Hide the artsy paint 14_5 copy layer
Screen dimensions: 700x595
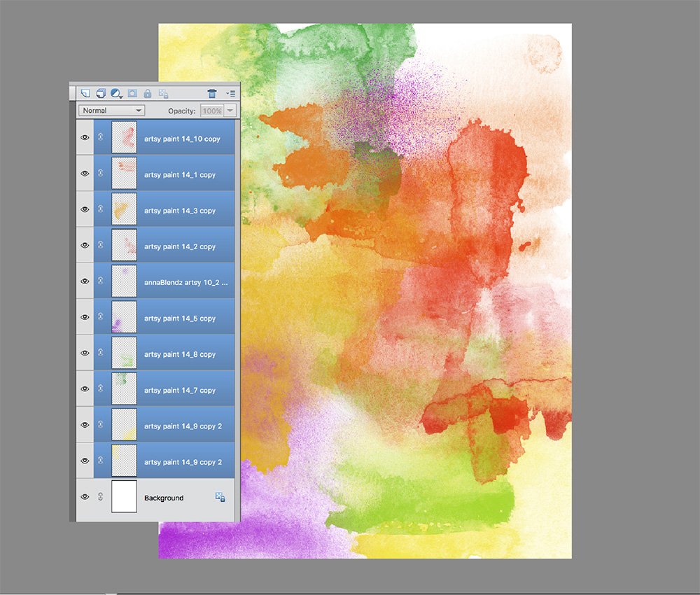(x=85, y=317)
